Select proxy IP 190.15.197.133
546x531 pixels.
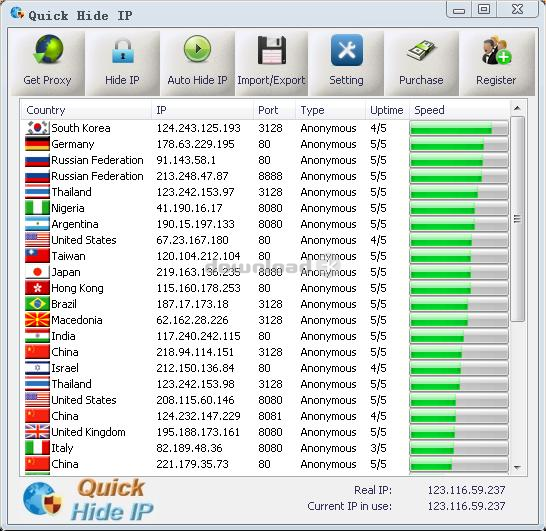pos(195,224)
